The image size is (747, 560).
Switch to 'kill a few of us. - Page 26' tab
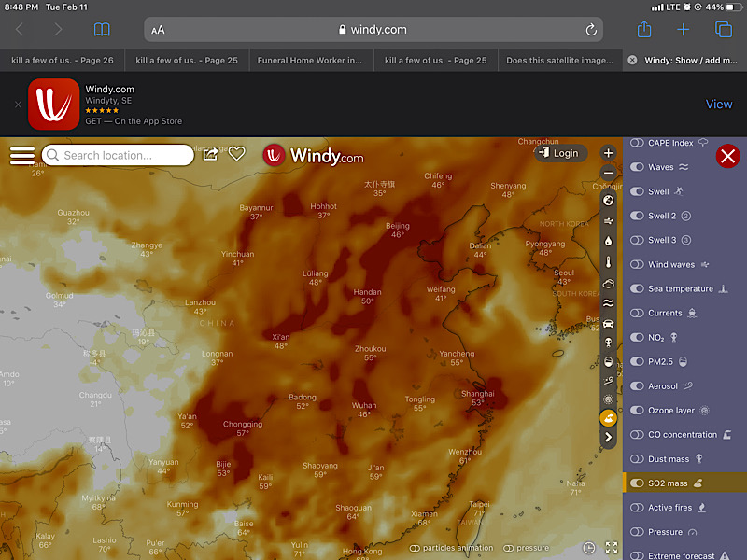pos(63,61)
